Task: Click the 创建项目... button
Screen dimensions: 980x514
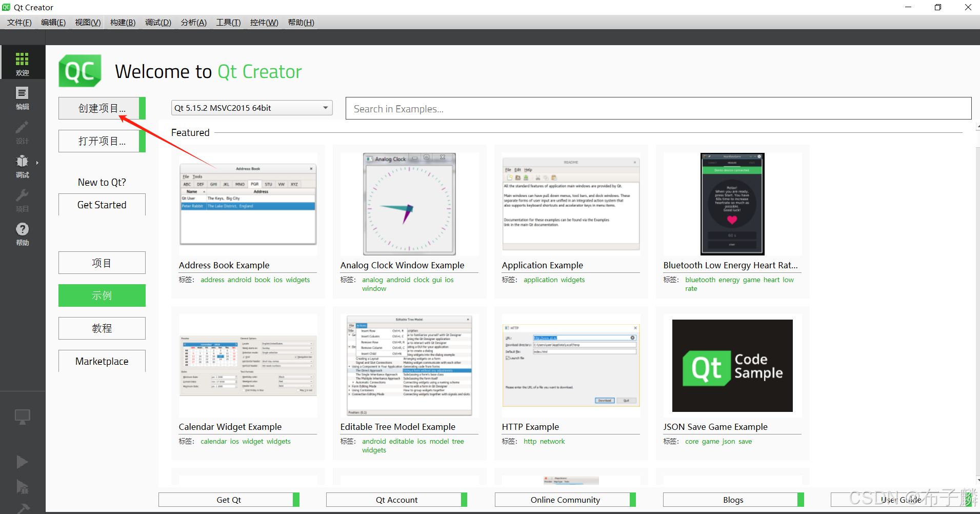Action: (102, 108)
